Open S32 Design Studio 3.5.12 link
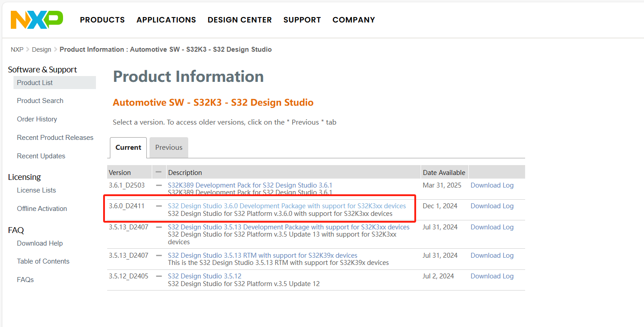The image size is (644, 327). (x=204, y=276)
